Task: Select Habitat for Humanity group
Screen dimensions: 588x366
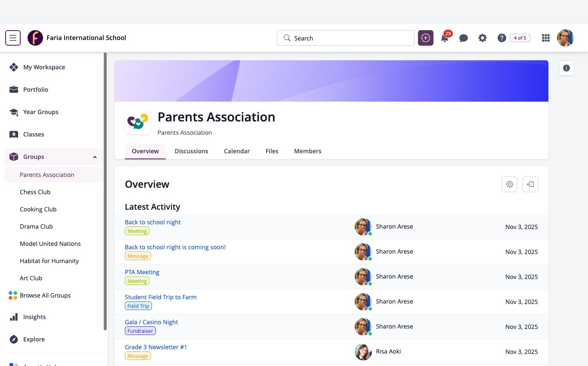Action: point(54,261)
